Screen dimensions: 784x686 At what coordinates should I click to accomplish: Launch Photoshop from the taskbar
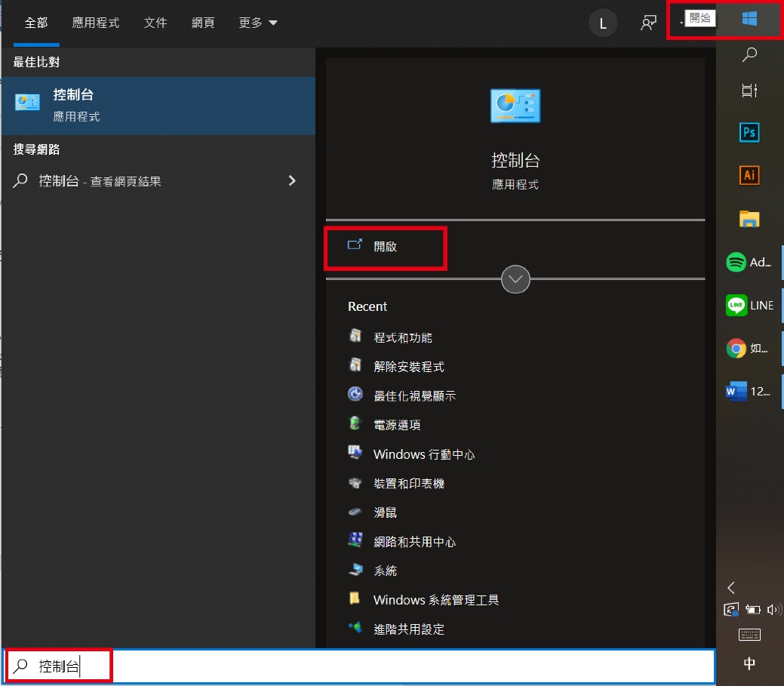749,133
